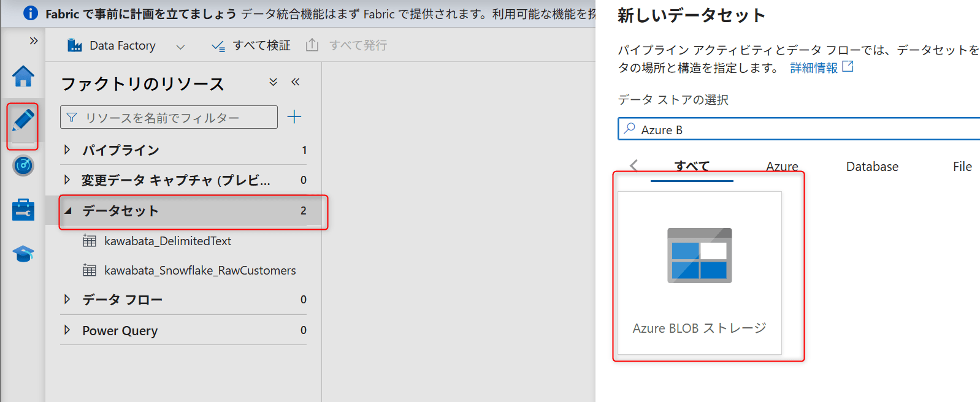Click the left arrow before tabs
Viewport: 980px width, 402px height.
(x=634, y=165)
